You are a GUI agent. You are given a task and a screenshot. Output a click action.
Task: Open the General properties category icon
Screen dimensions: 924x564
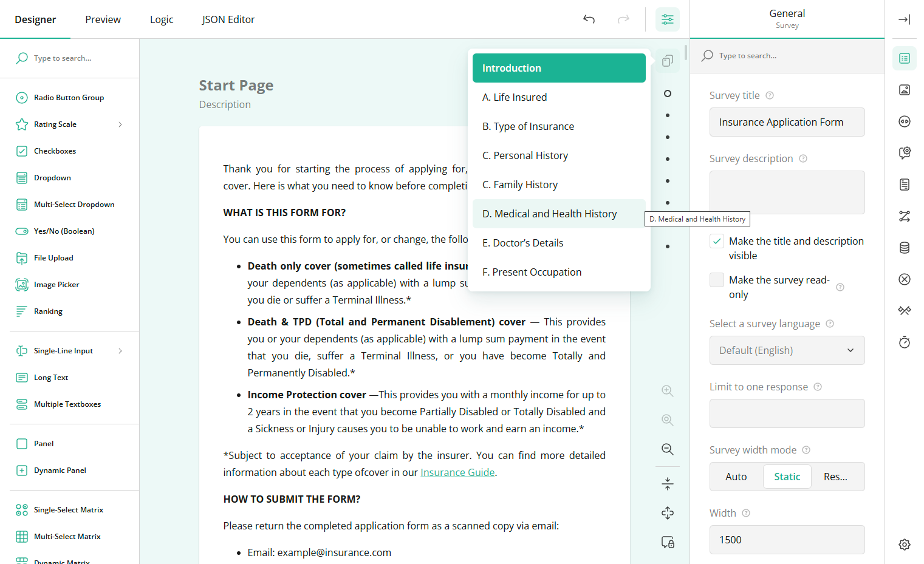[x=905, y=58]
